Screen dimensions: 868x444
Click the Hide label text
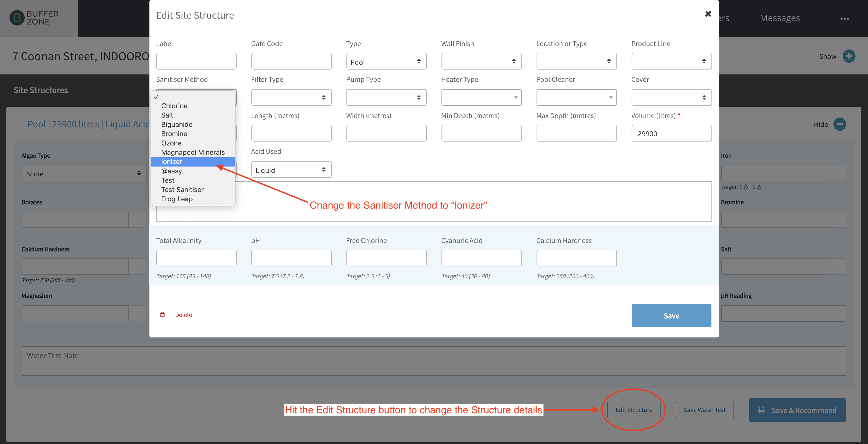[x=820, y=124]
